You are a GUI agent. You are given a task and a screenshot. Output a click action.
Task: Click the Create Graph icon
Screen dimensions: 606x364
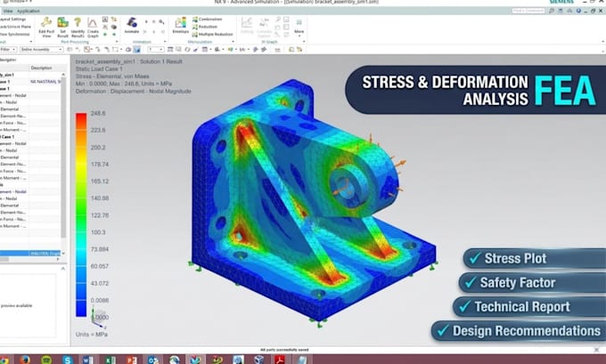(x=93, y=23)
